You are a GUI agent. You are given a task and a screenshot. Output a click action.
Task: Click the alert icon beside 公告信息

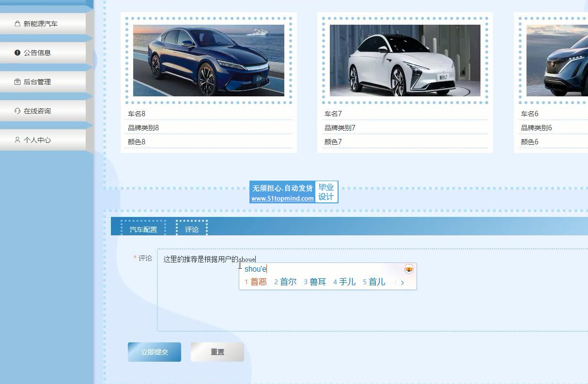click(17, 52)
